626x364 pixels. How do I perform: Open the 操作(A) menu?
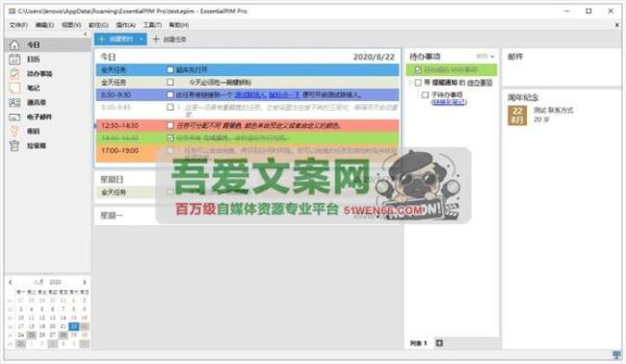tap(126, 25)
